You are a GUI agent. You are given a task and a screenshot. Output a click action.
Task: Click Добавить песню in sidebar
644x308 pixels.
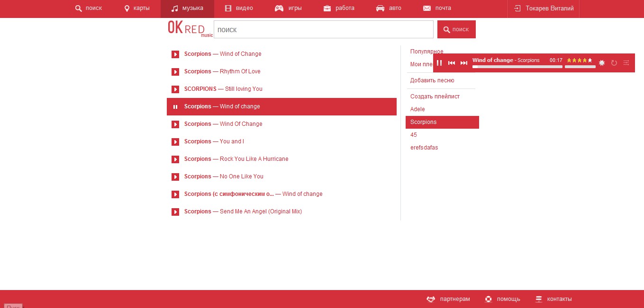click(x=432, y=80)
